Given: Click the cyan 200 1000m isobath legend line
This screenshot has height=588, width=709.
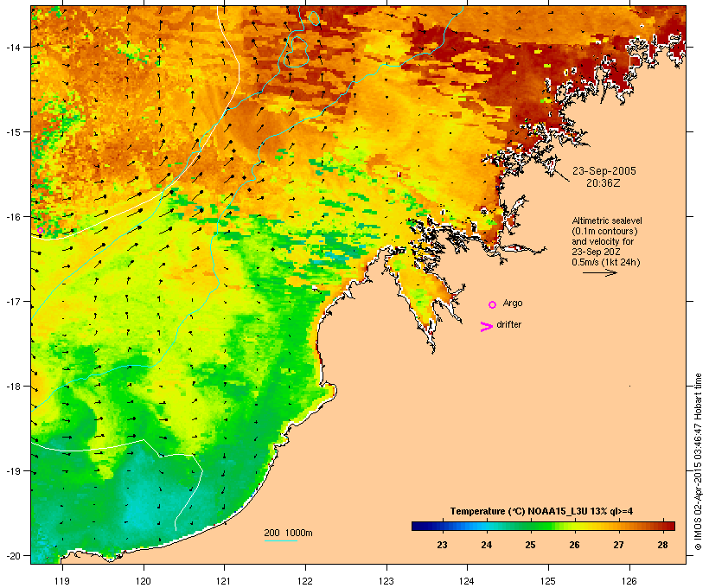Looking at the screenshot, I should [x=281, y=540].
